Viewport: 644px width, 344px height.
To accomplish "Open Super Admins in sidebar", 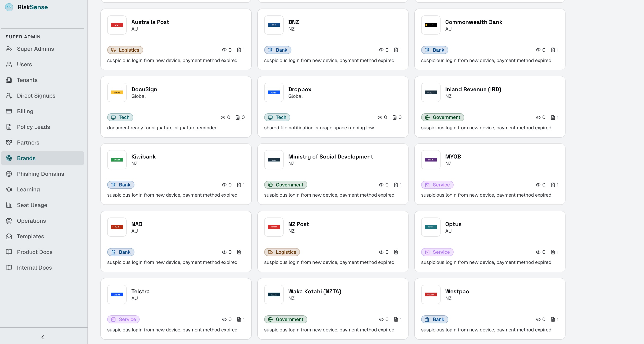I will 42,49.
